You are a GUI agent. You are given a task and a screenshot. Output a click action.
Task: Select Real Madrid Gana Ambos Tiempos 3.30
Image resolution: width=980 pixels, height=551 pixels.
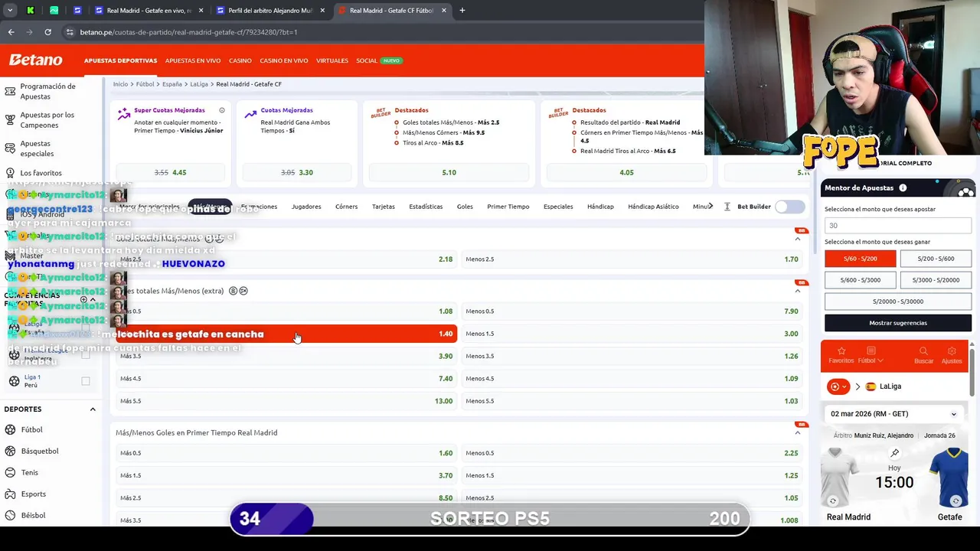(x=297, y=173)
